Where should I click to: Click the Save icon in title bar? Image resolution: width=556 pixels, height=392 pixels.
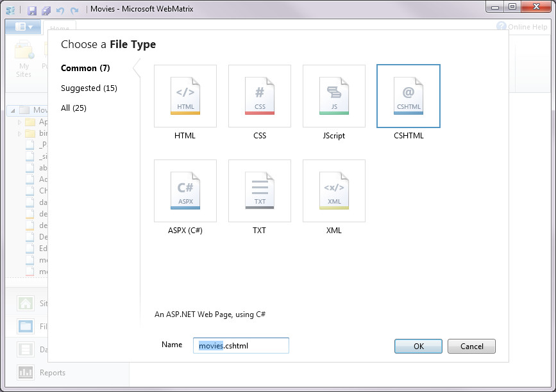[32, 11]
